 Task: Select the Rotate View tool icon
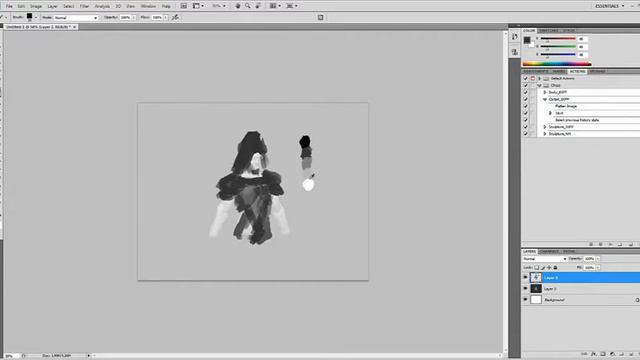coord(258,6)
